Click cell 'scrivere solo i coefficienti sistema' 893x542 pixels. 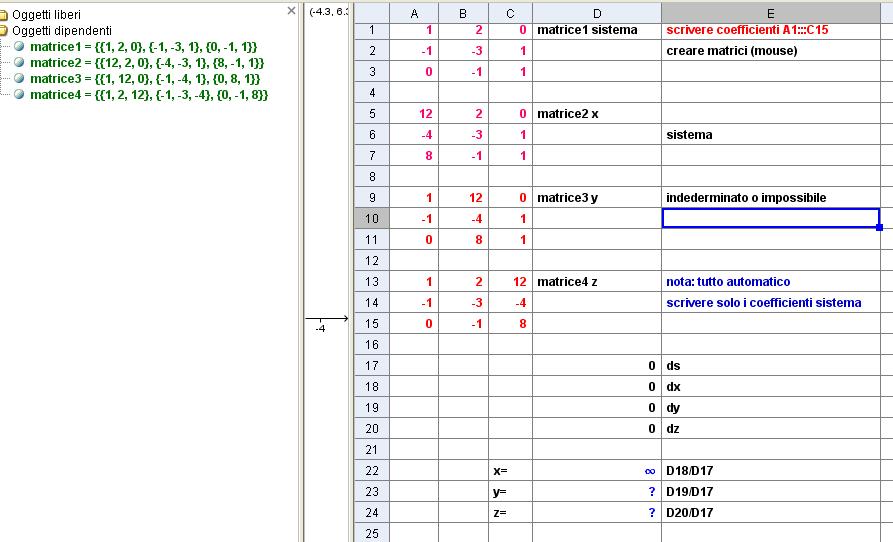(771, 303)
